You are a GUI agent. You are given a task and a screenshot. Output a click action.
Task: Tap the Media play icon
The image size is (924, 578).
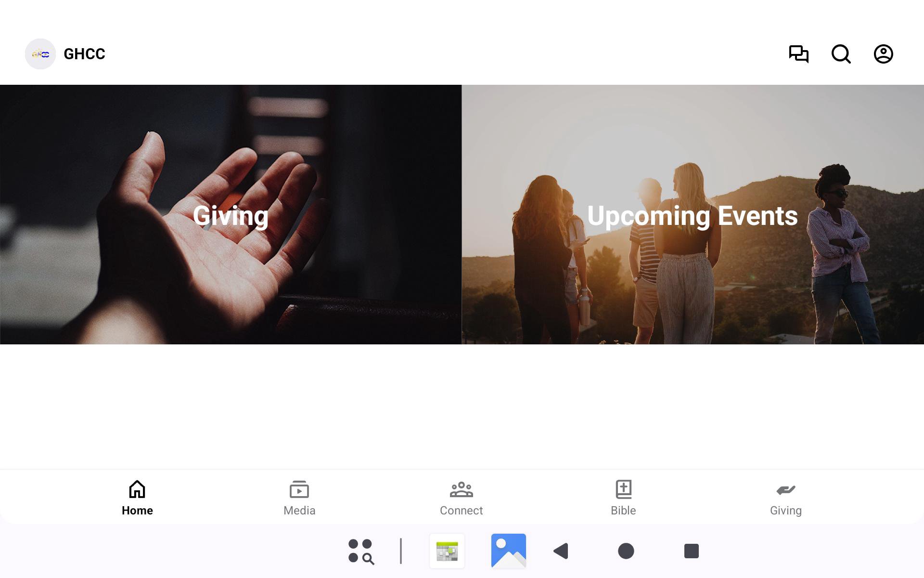click(x=299, y=489)
